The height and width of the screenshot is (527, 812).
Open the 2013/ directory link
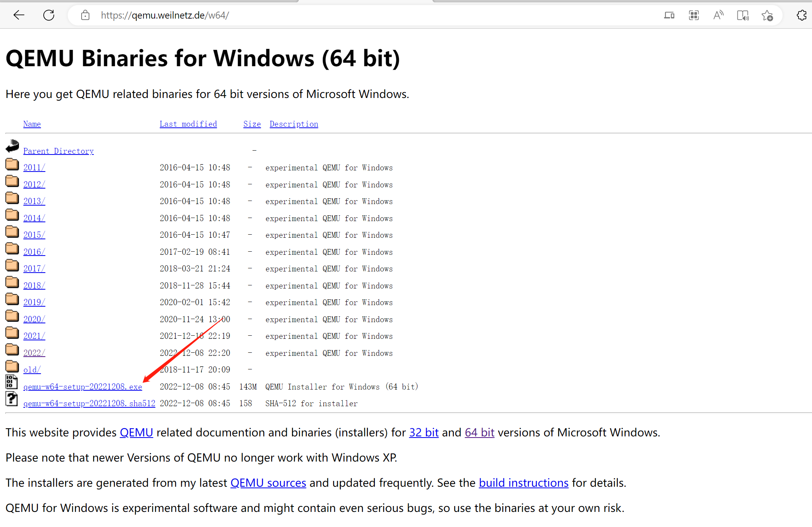pyautogui.click(x=34, y=201)
